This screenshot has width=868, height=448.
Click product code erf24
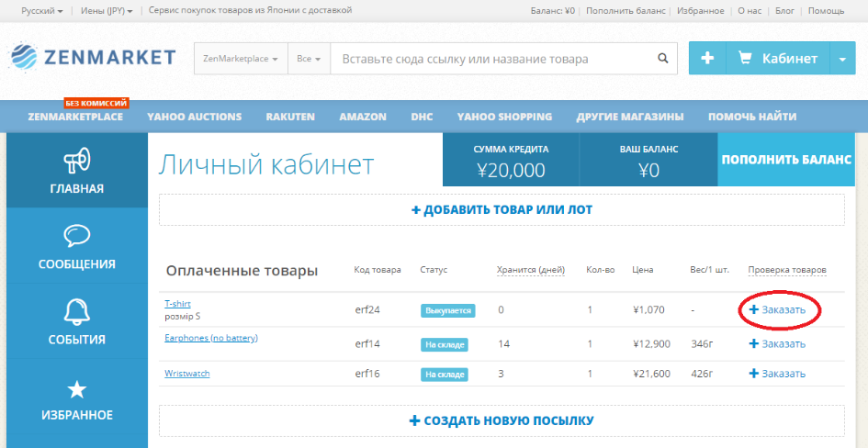(367, 309)
